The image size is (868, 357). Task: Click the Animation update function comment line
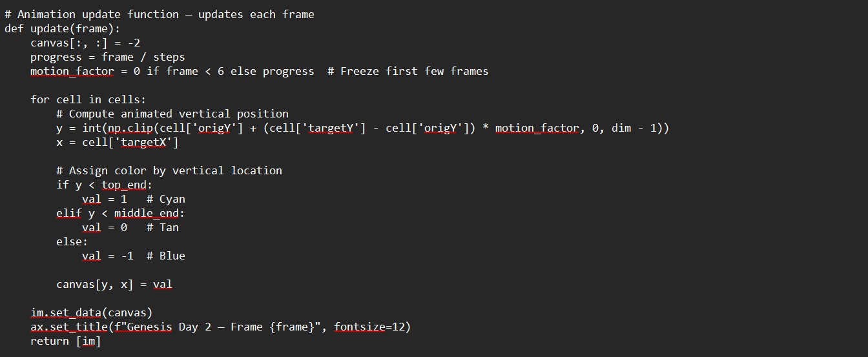[x=160, y=14]
